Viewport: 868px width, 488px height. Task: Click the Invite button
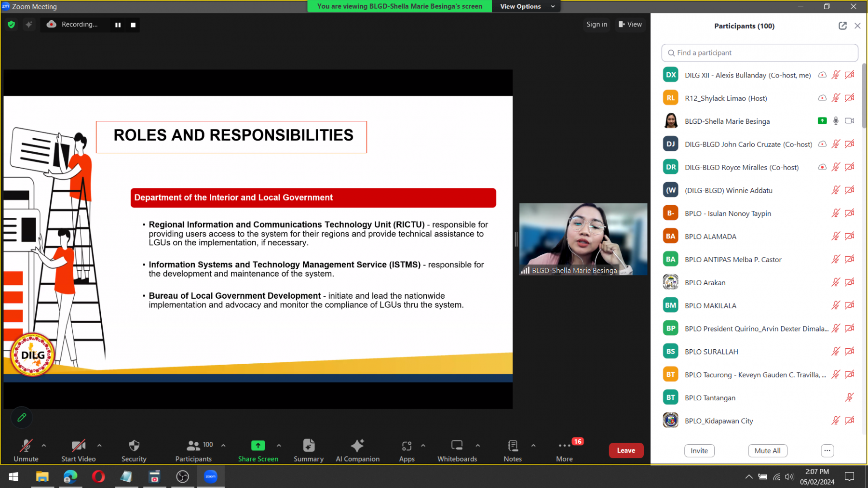pyautogui.click(x=699, y=451)
